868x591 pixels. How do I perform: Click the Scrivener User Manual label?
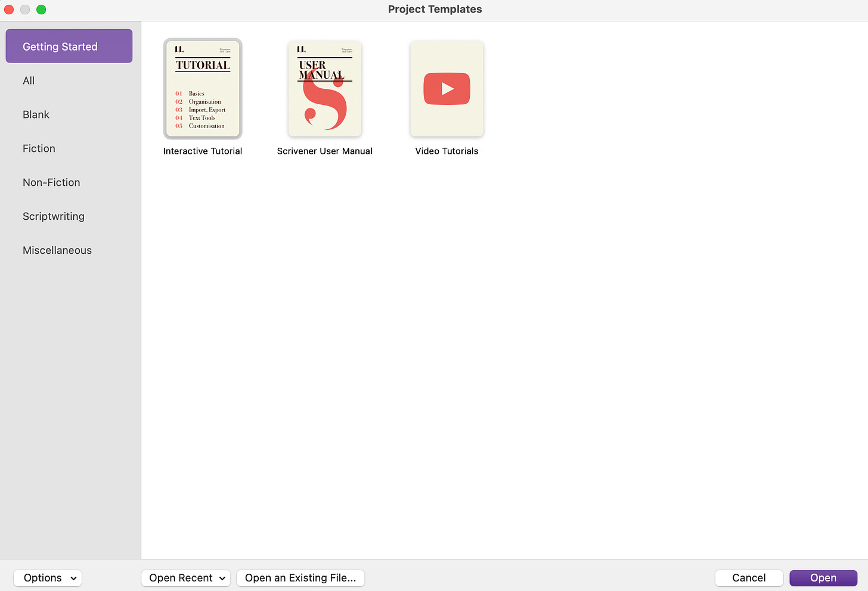pyautogui.click(x=325, y=151)
